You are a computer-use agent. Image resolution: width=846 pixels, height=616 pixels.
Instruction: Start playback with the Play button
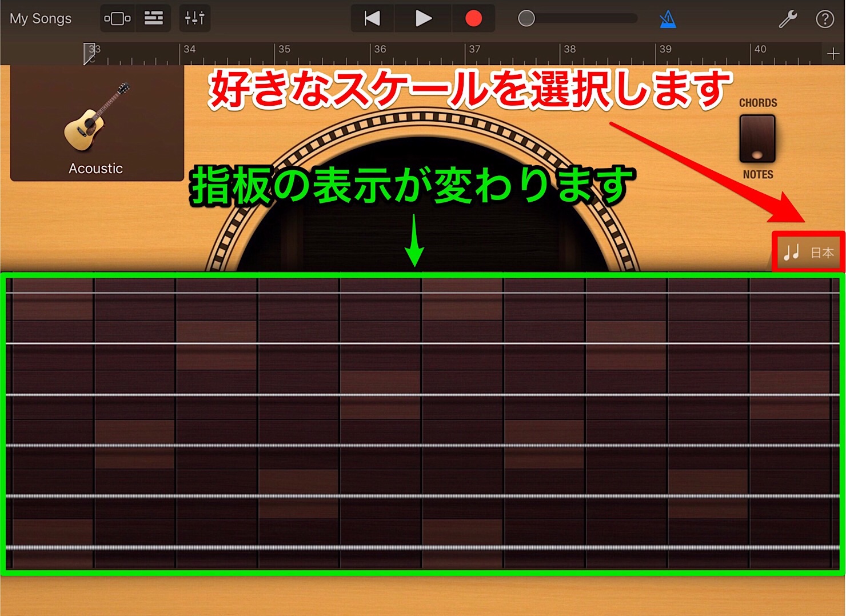423,18
